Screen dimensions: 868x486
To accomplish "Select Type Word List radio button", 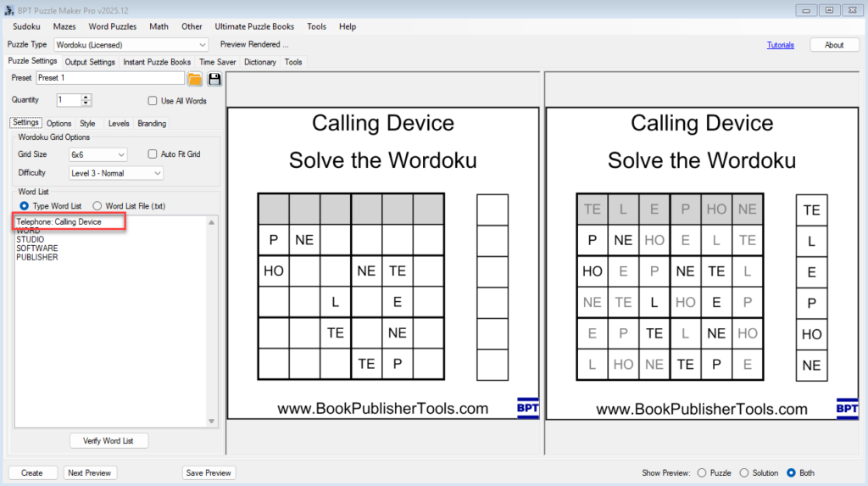I will click(x=25, y=205).
